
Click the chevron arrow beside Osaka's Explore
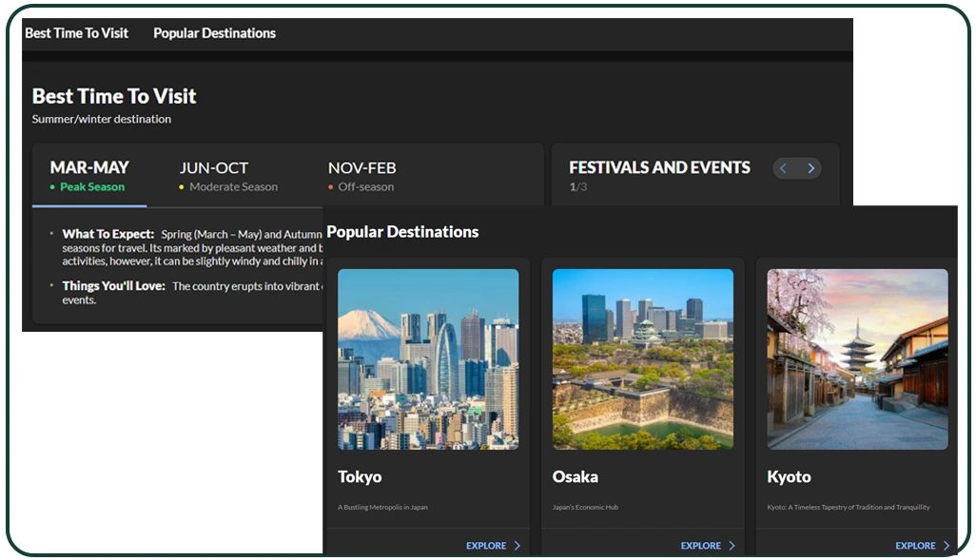coord(732,546)
